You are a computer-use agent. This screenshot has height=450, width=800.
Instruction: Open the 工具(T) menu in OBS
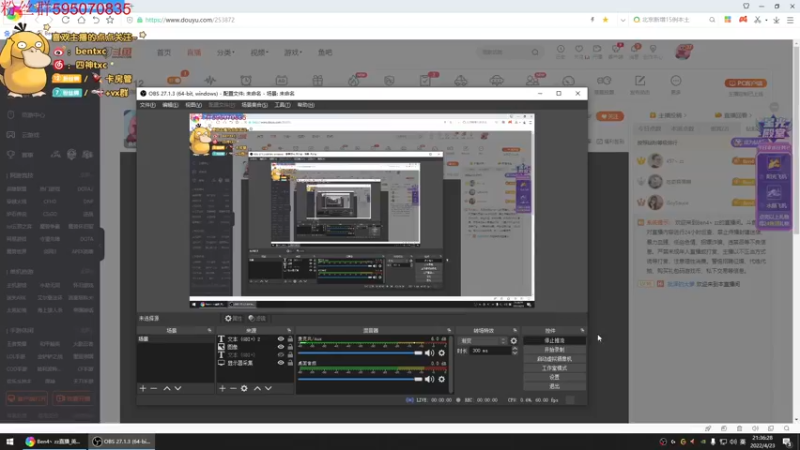tap(282, 105)
